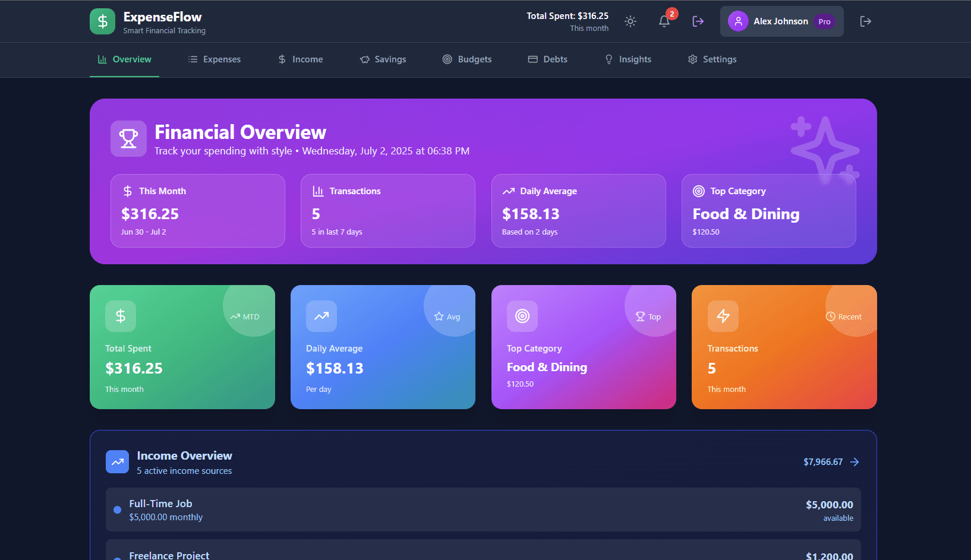This screenshot has width=971, height=560.
Task: Click the Avg badge on Daily Average card
Action: tap(447, 317)
